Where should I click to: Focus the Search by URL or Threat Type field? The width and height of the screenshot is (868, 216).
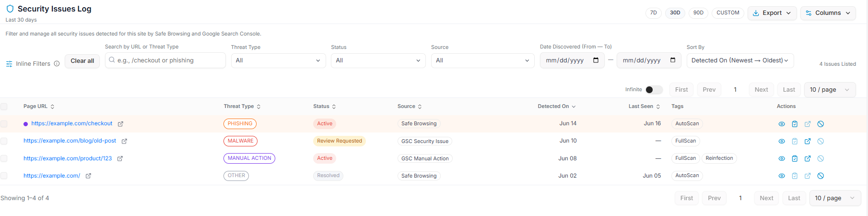[165, 60]
